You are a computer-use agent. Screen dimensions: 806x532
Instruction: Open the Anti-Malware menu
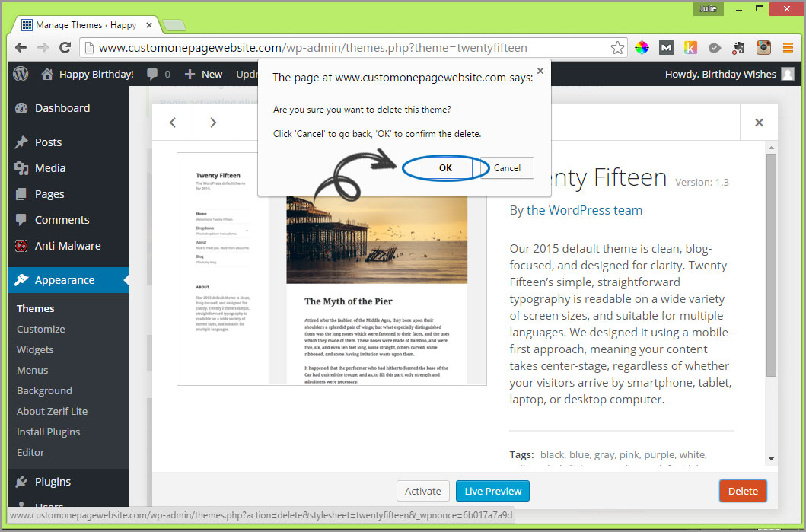(68, 246)
